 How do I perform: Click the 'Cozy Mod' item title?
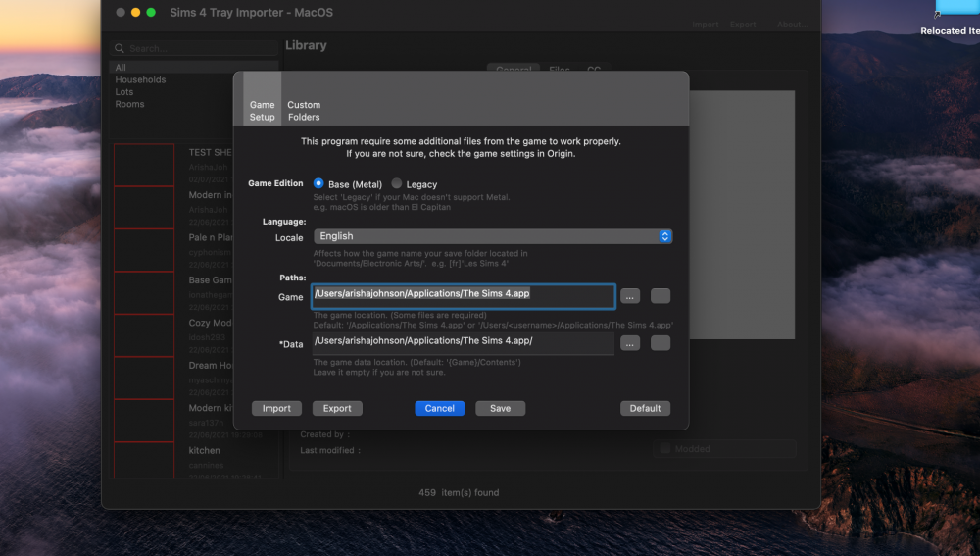click(210, 323)
